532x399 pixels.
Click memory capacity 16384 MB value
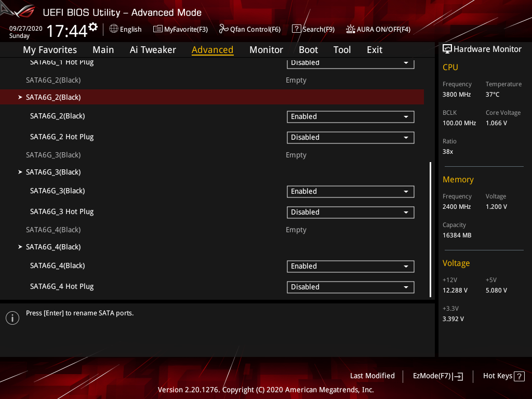[457, 235]
